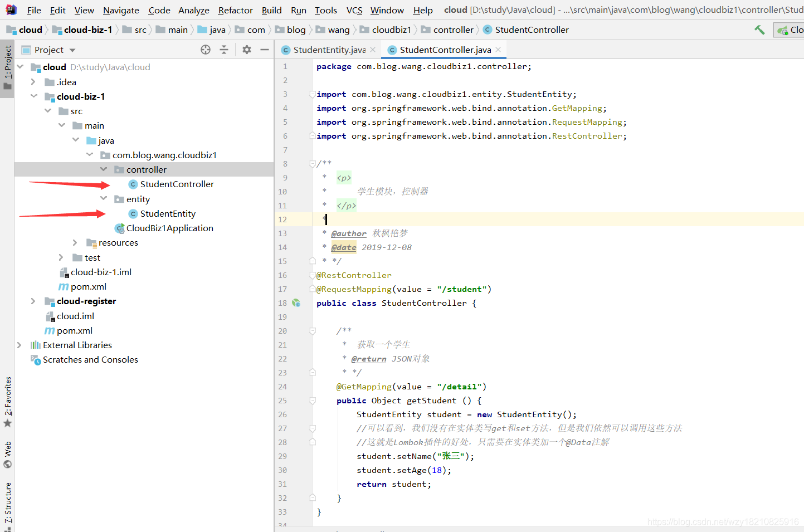The width and height of the screenshot is (804, 532).
Task: Select the main folder in tree
Action: pos(94,126)
